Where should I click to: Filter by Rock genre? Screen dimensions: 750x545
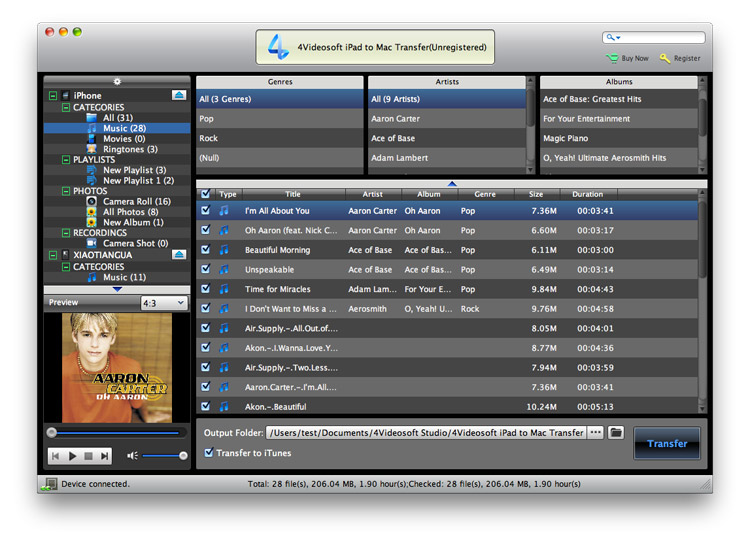(x=280, y=138)
